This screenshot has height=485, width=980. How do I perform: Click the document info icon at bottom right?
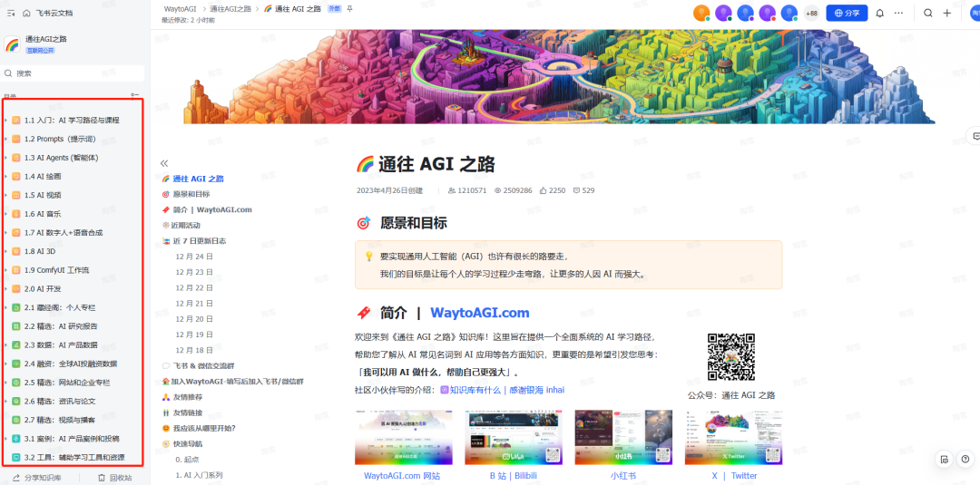(x=945, y=460)
